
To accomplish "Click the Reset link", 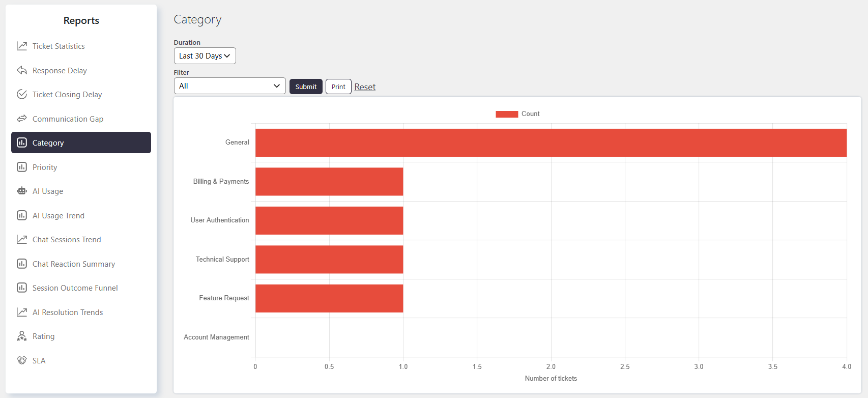I will (365, 87).
